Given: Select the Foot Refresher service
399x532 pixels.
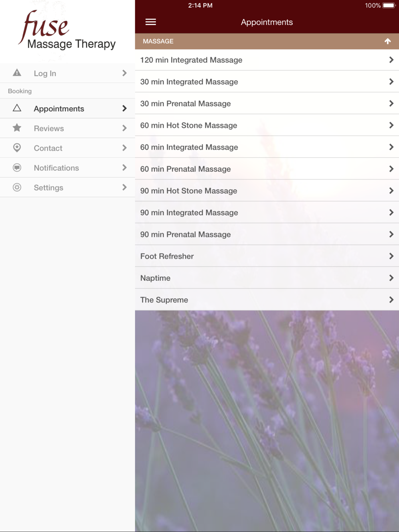Looking at the screenshot, I should (267, 256).
